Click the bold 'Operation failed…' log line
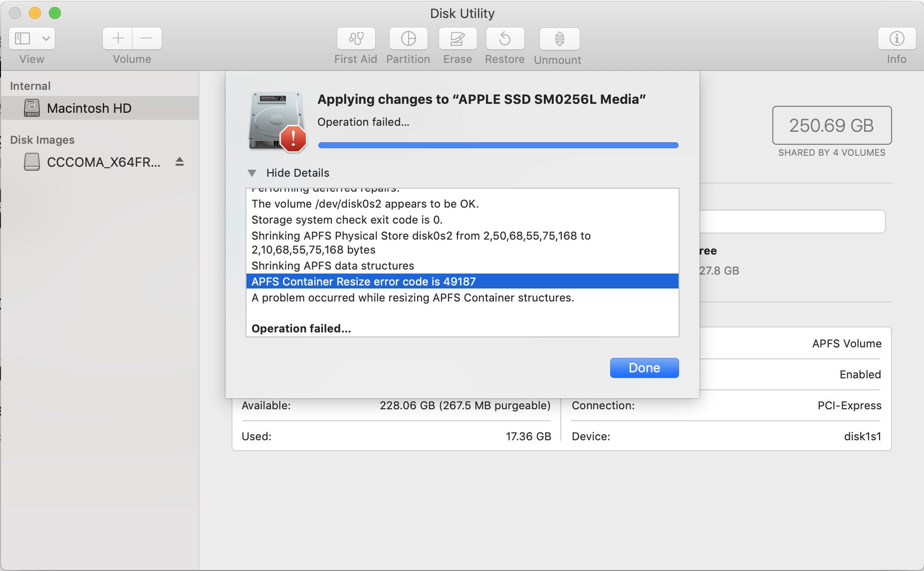924x571 pixels. coord(301,328)
